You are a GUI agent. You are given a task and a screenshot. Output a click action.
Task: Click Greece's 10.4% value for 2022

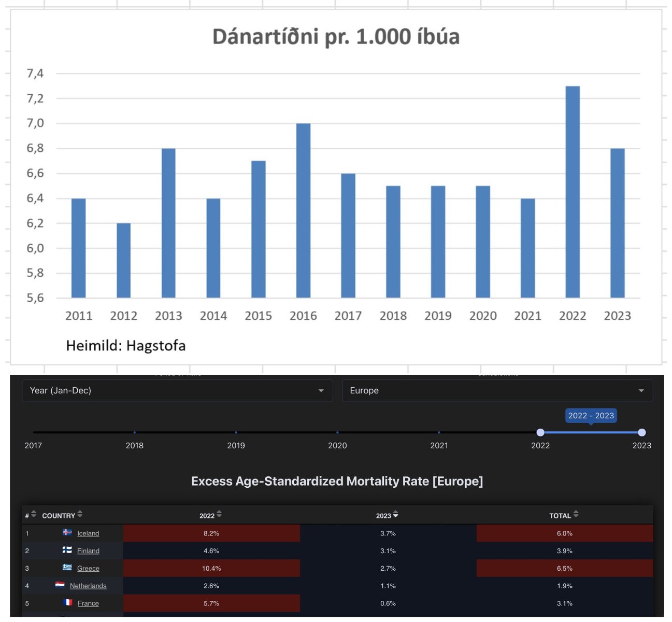pos(211,569)
